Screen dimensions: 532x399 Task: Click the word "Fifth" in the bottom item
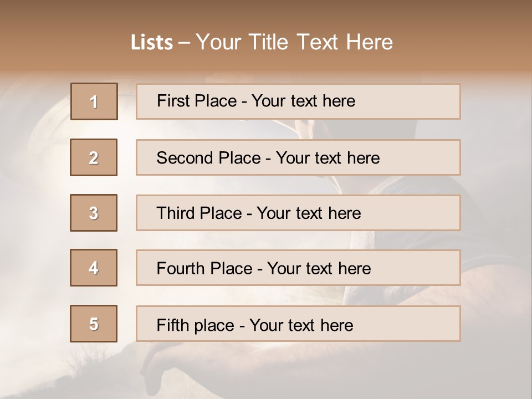point(172,325)
